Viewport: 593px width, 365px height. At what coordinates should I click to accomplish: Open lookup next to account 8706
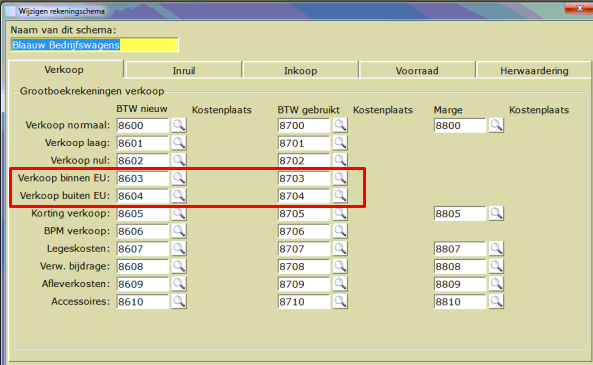(x=340, y=231)
